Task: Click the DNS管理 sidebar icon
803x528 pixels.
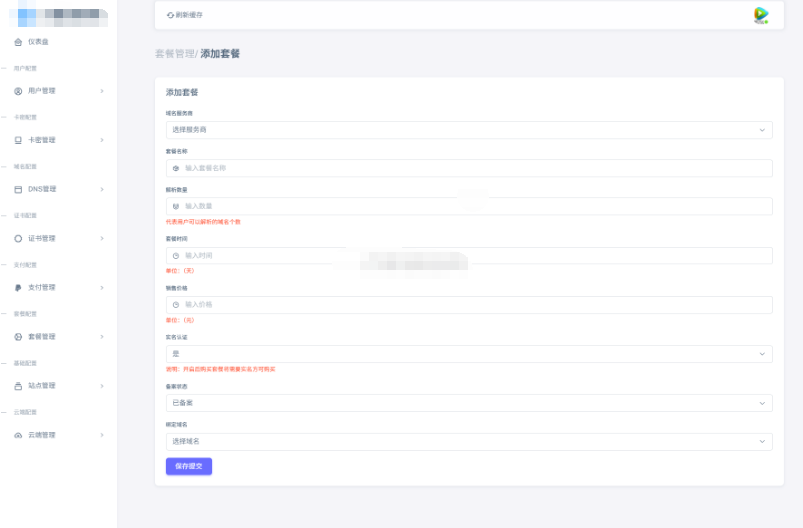Action: point(18,189)
